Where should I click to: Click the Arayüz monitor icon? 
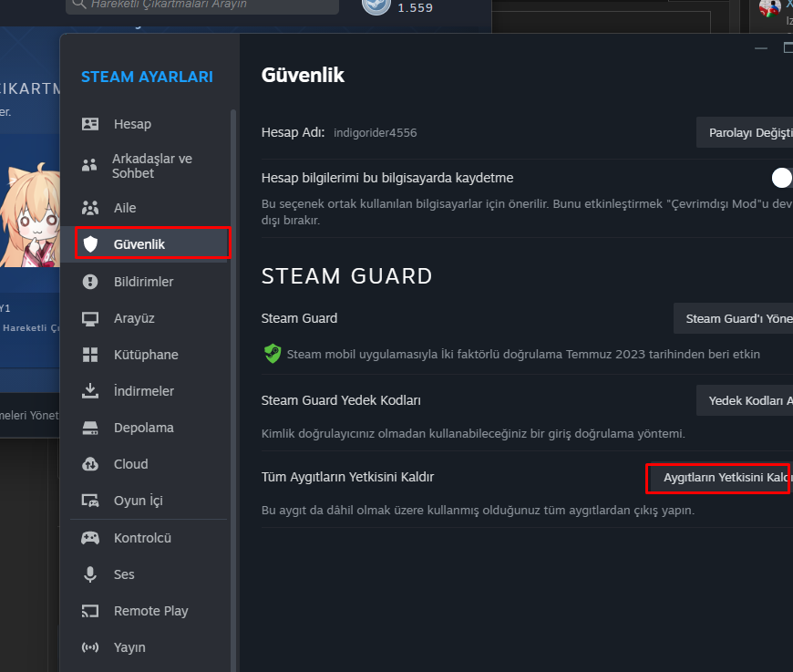(x=90, y=319)
